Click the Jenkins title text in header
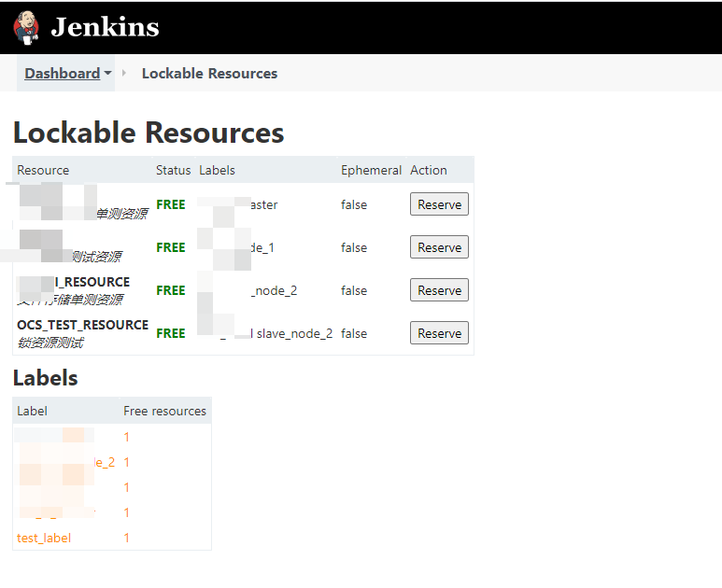 coord(105,27)
